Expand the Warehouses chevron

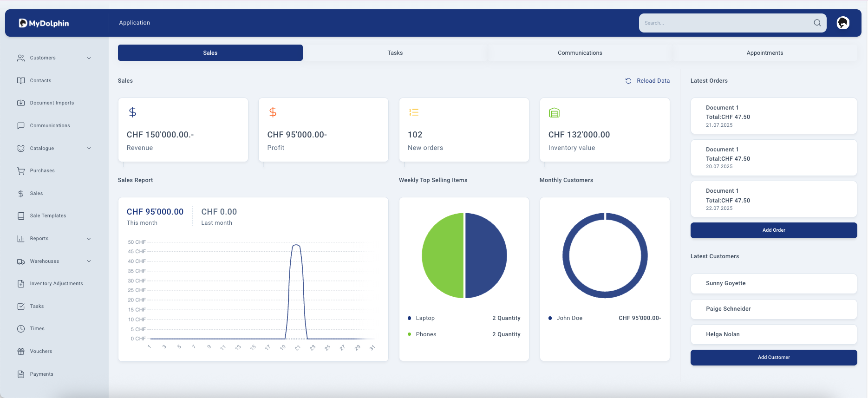pos(89,261)
